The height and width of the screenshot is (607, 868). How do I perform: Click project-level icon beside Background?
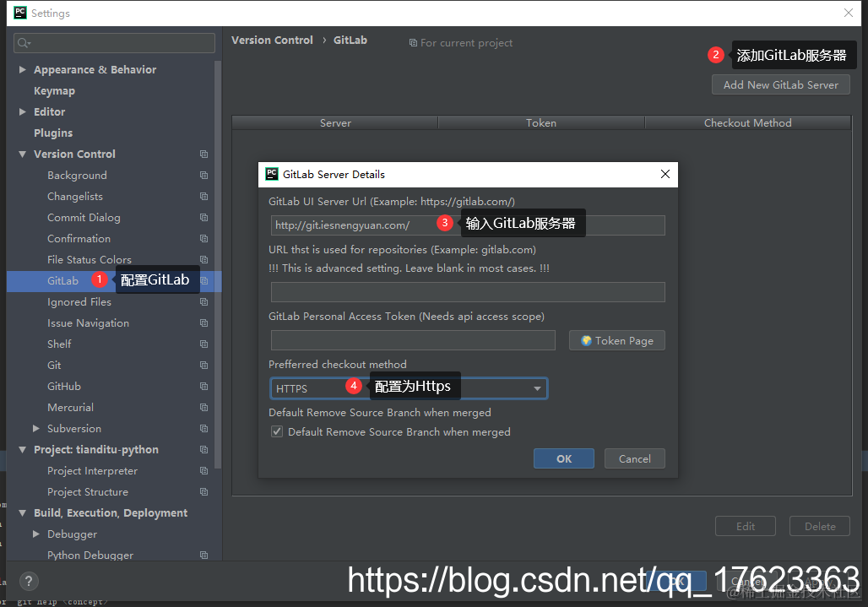point(203,176)
